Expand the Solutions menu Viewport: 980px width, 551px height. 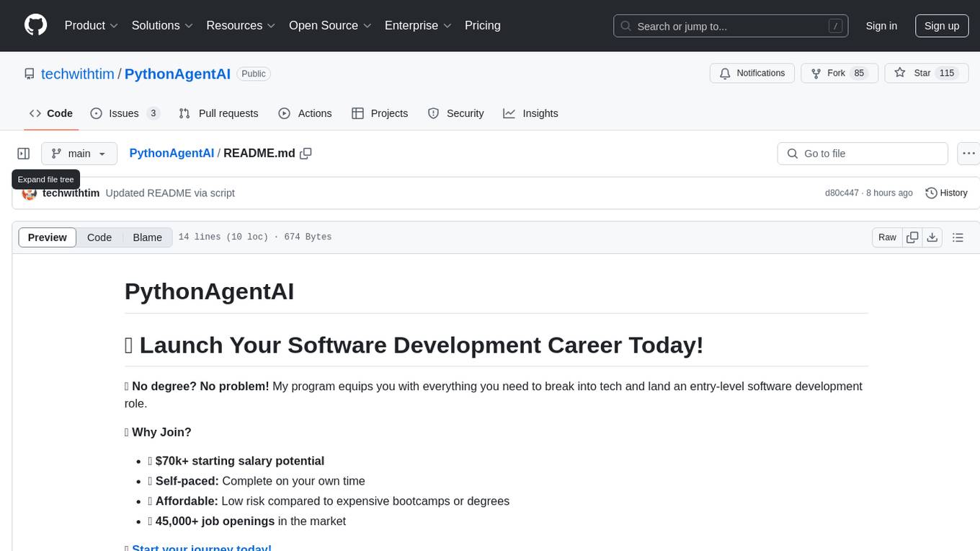click(162, 25)
